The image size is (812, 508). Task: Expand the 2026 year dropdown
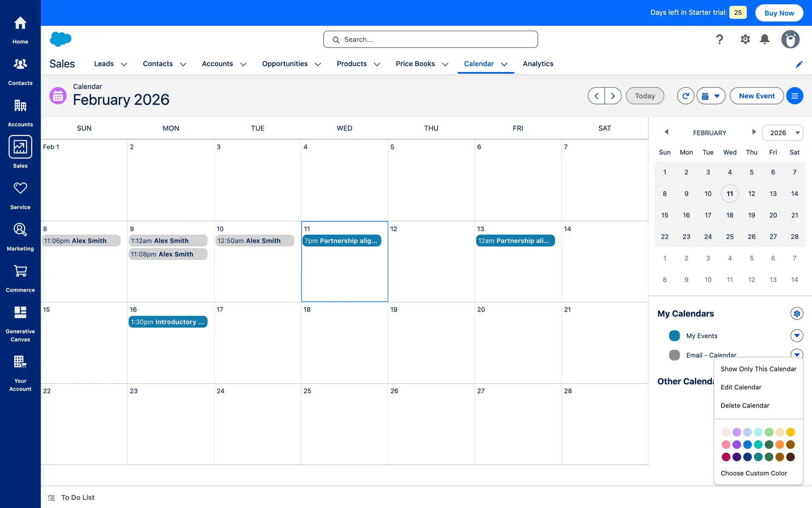(x=782, y=133)
